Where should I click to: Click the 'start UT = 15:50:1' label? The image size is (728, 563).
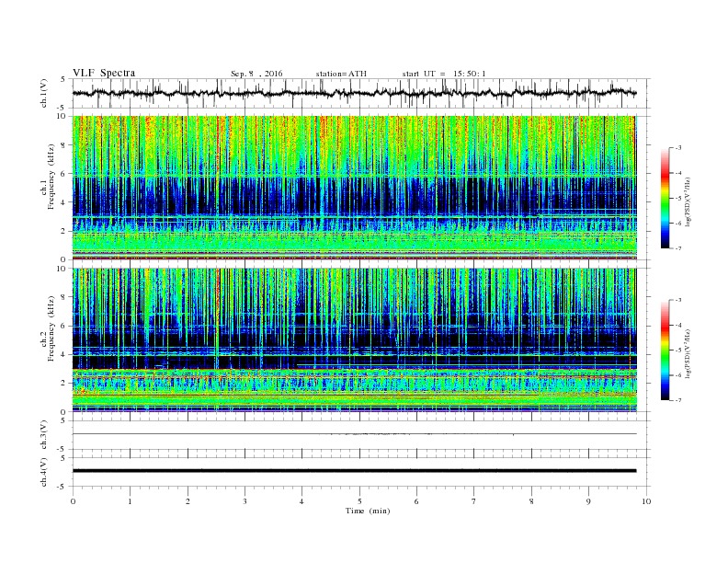(x=444, y=74)
